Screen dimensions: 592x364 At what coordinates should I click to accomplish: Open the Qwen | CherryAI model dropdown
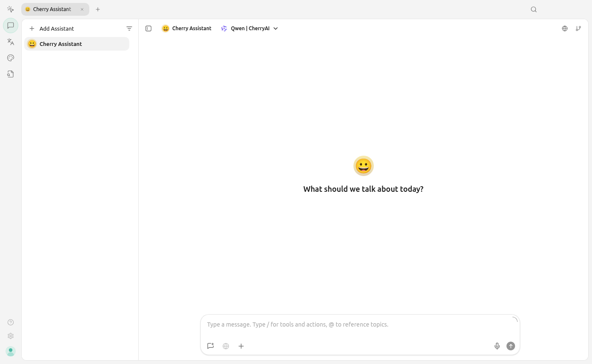point(249,28)
